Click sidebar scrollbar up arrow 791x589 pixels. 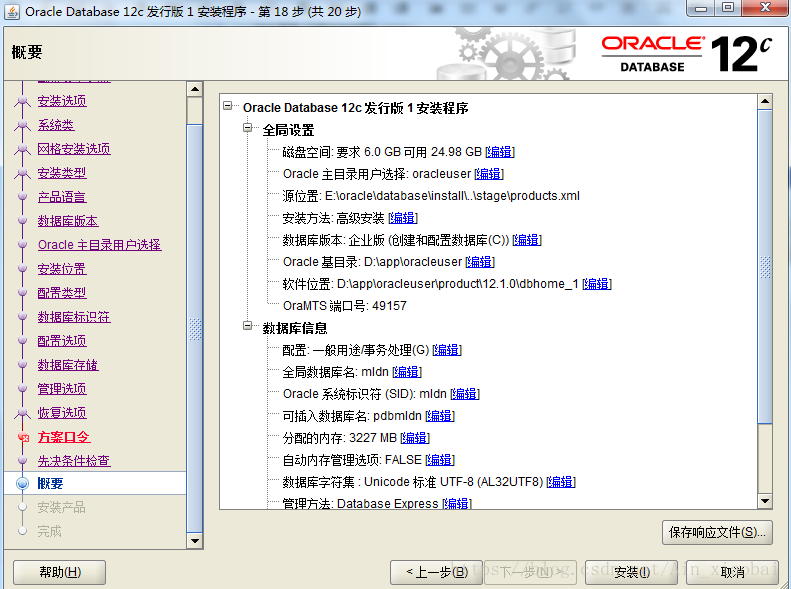(x=195, y=90)
